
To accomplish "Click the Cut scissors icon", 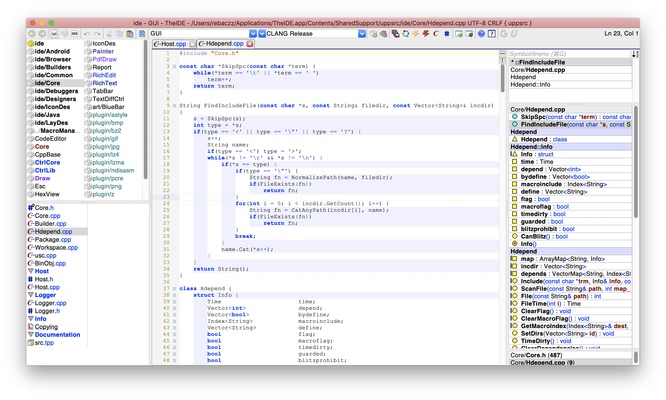I will (x=109, y=34).
